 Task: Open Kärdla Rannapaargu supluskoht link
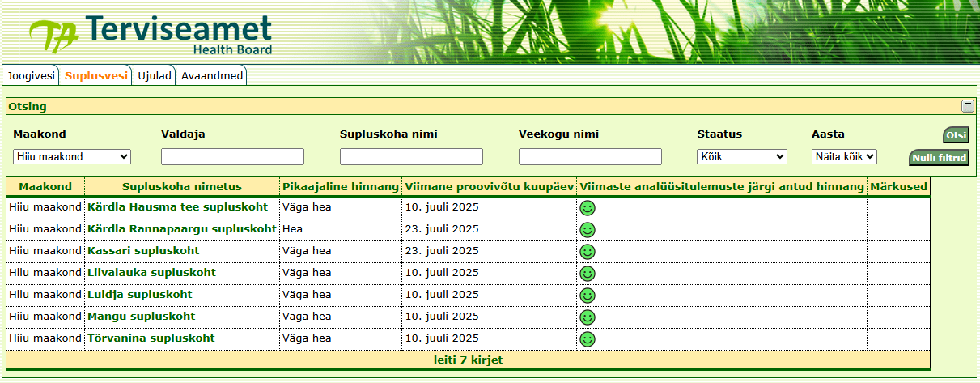tap(181, 229)
